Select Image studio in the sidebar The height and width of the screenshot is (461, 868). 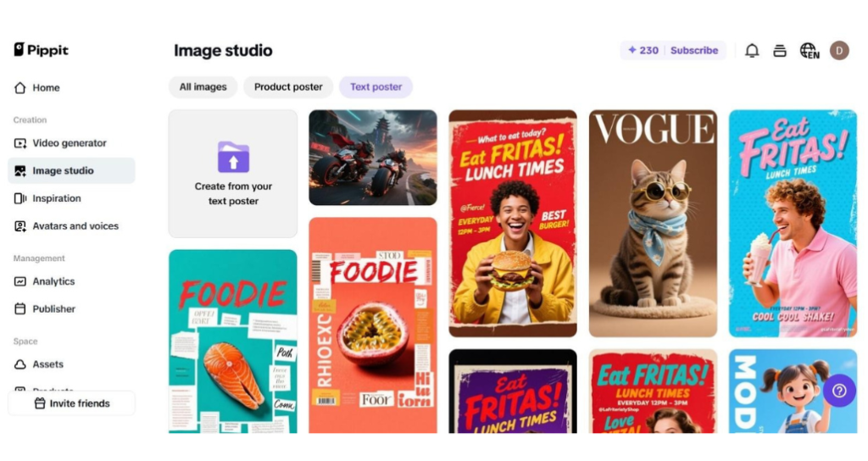(63, 171)
